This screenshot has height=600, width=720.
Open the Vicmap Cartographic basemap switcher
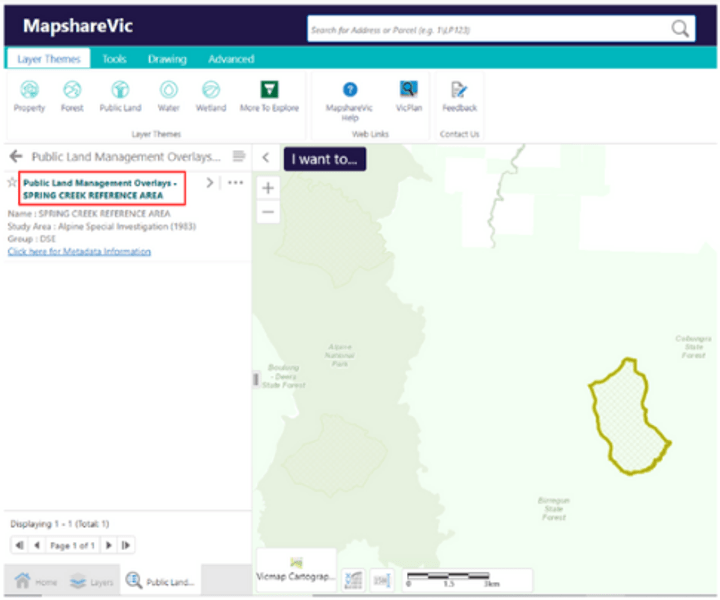pyautogui.click(x=296, y=571)
